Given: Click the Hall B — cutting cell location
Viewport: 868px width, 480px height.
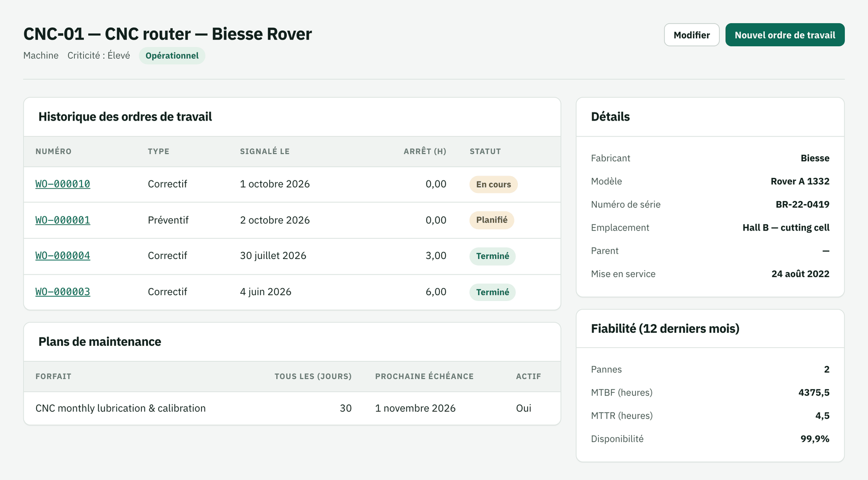Looking at the screenshot, I should [x=786, y=228].
